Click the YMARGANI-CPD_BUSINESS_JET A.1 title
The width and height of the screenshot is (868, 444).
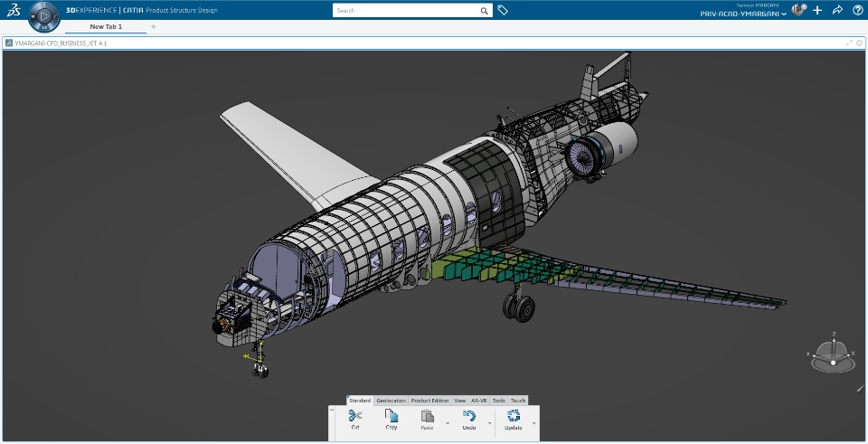[61, 43]
